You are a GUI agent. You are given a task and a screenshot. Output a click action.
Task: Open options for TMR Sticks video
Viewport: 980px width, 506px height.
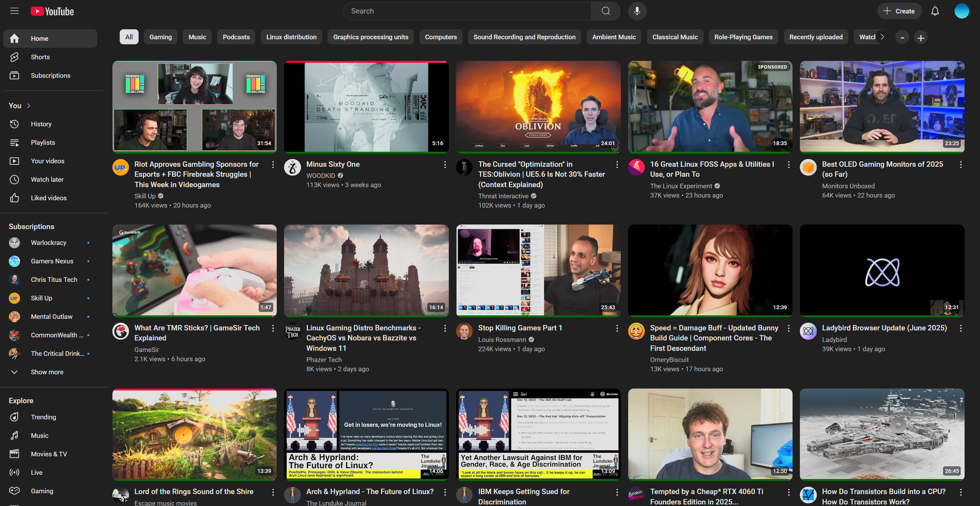pos(273,328)
